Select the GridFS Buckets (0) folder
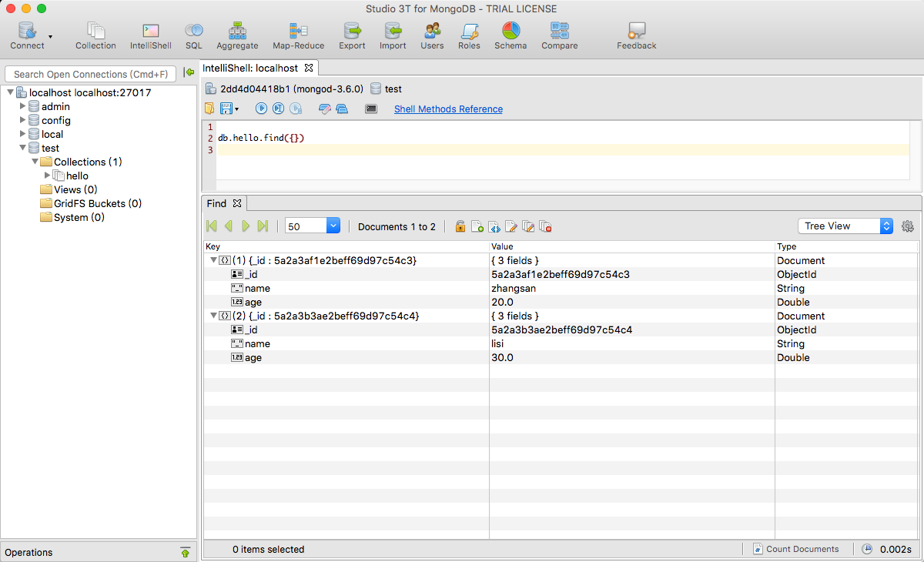The image size is (924, 562). tap(91, 203)
